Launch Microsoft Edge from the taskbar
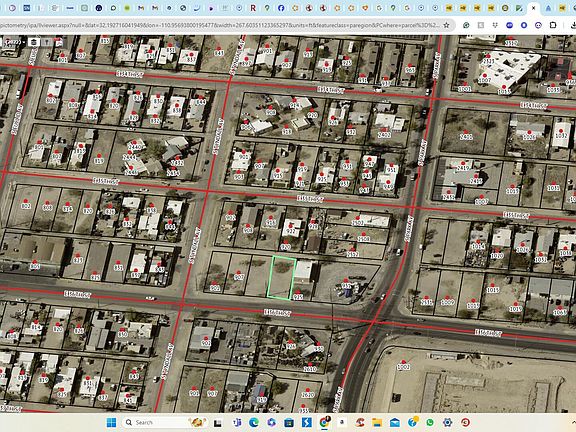 click(x=253, y=422)
